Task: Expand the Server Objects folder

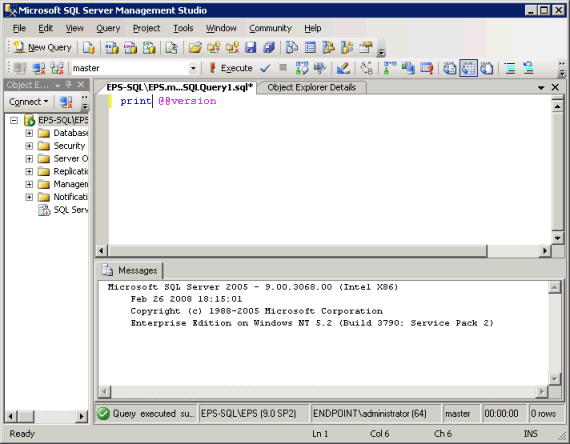Action: 29,159
